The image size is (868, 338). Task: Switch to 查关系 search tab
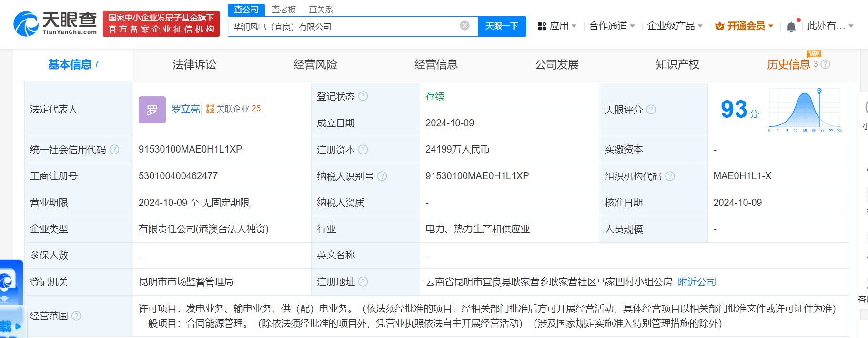pyautogui.click(x=321, y=10)
